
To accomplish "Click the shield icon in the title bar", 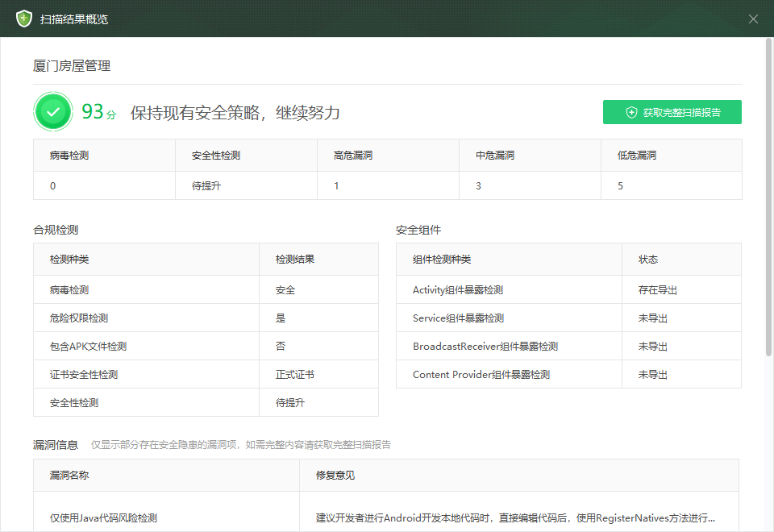I will coord(24,19).
